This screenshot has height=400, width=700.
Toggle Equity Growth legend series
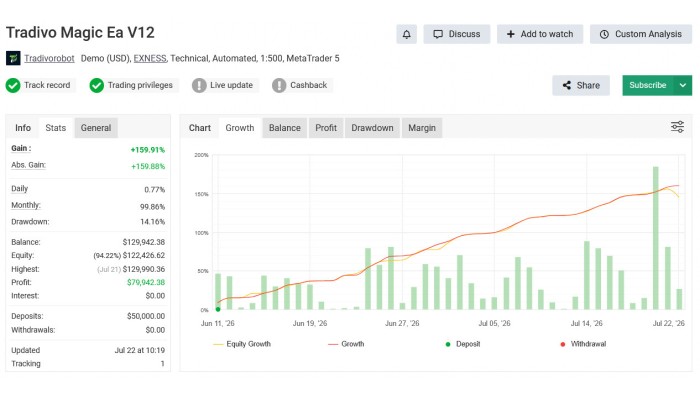click(242, 344)
